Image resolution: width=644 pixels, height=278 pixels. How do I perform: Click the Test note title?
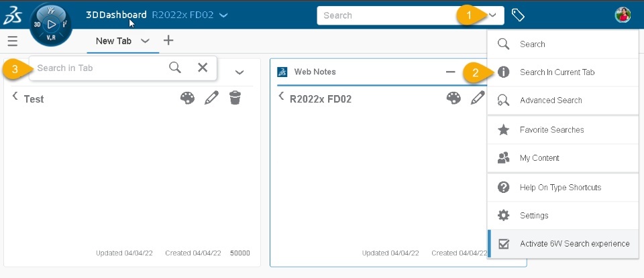tap(34, 99)
